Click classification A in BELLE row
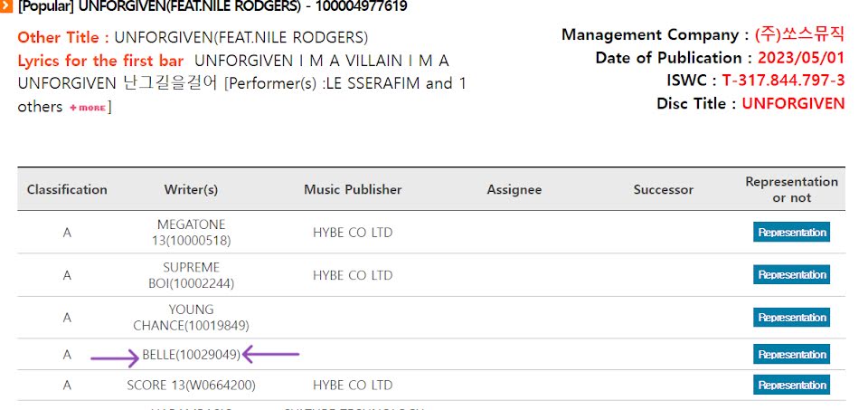This screenshot has height=410, width=868. coord(67,355)
